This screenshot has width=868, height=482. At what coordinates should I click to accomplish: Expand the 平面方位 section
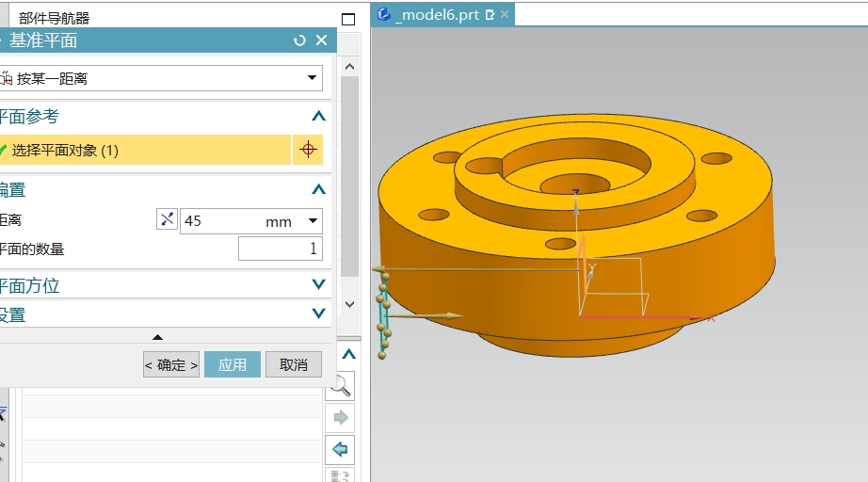pos(318,284)
